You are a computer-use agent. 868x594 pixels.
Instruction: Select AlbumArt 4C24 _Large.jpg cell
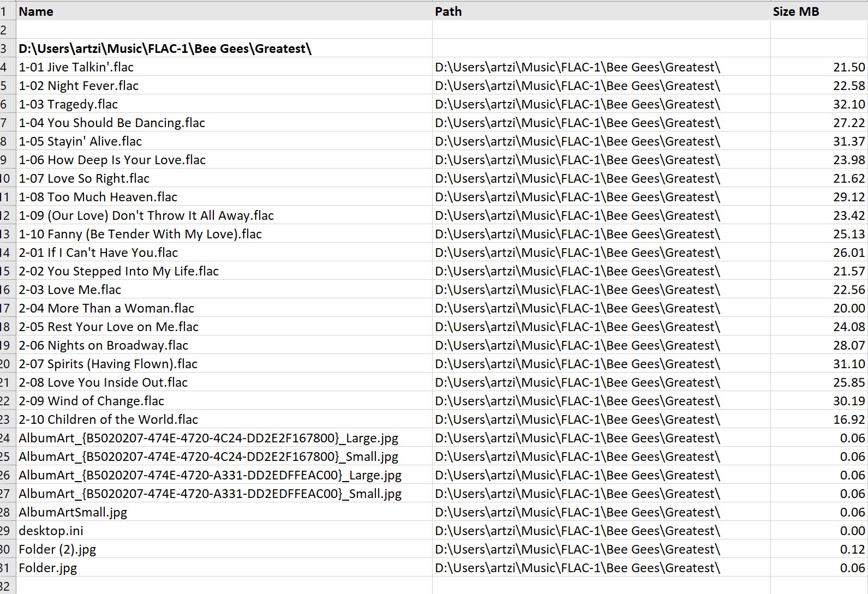coord(224,438)
